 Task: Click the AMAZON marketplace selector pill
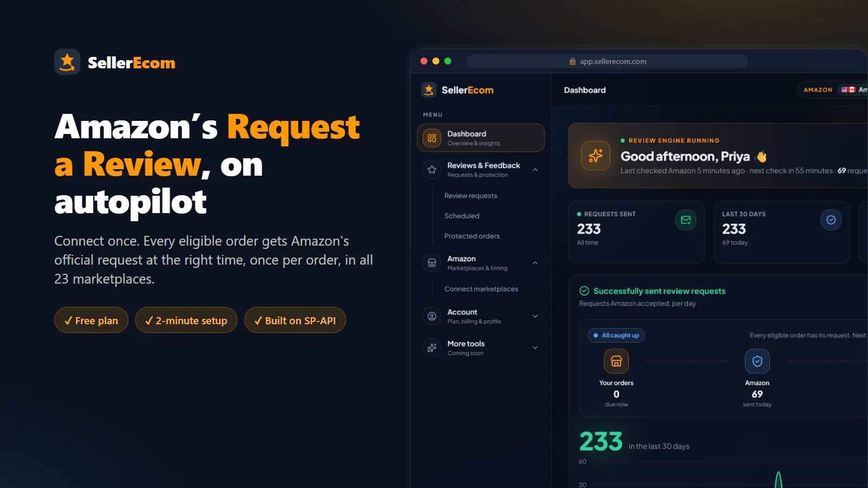pos(832,89)
